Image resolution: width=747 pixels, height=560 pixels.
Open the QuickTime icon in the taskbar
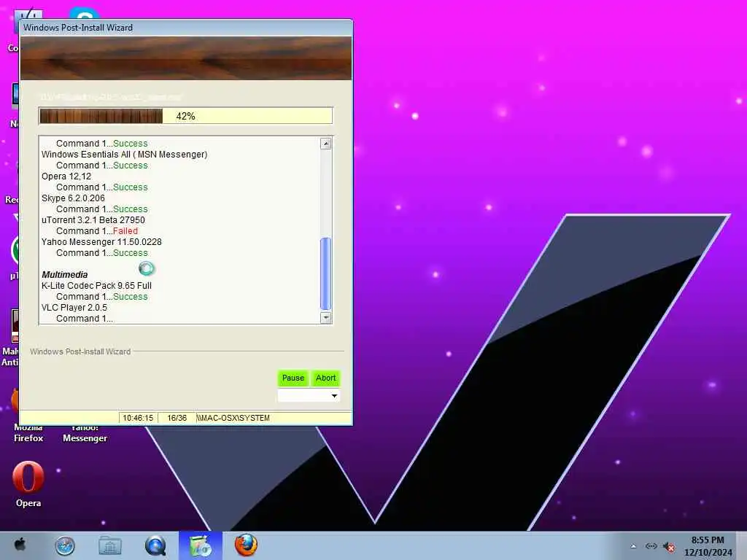(155, 545)
